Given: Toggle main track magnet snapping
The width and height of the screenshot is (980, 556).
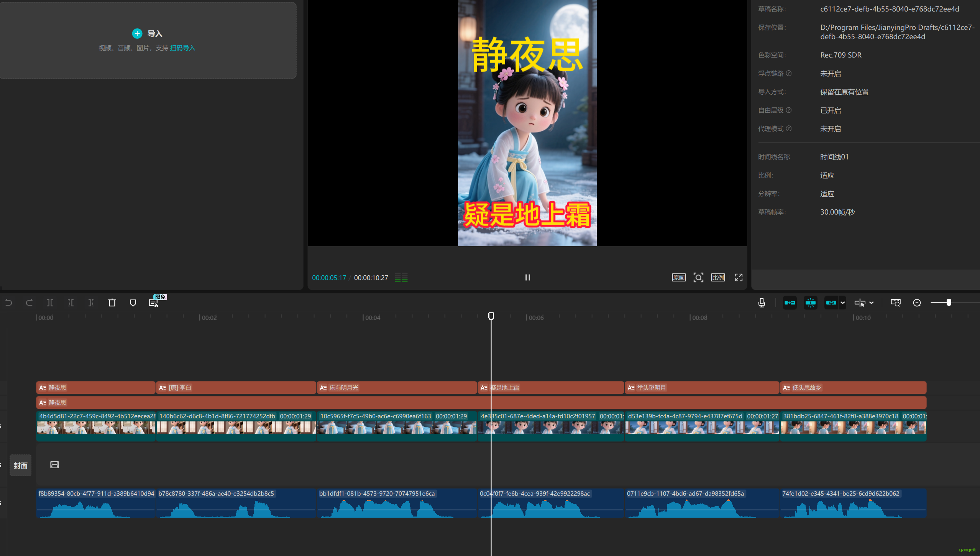Looking at the screenshot, I should 790,303.
